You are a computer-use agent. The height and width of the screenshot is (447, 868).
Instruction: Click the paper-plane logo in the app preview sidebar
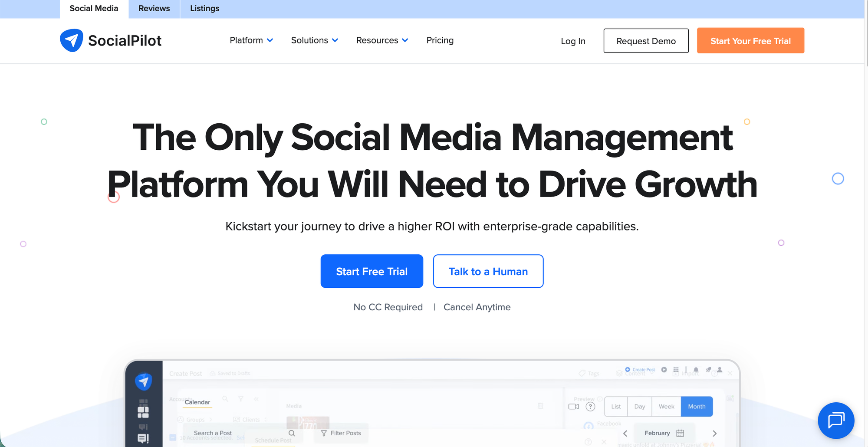pyautogui.click(x=144, y=381)
